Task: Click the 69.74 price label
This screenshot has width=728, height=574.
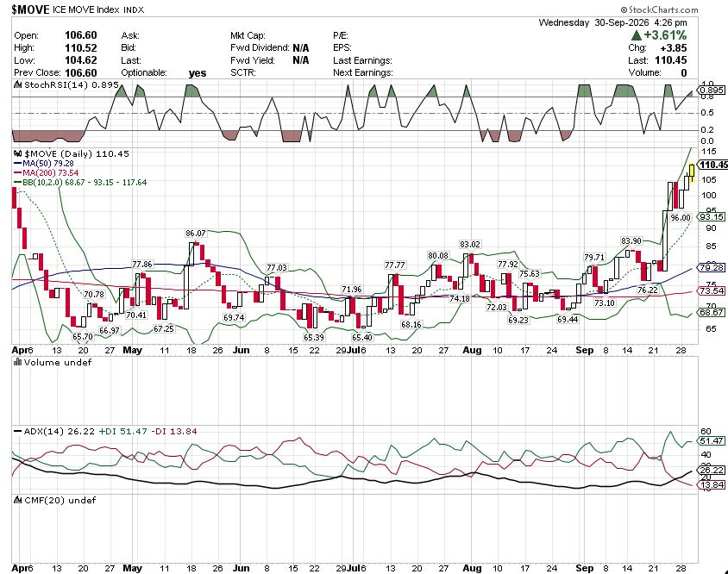Action: click(x=234, y=317)
